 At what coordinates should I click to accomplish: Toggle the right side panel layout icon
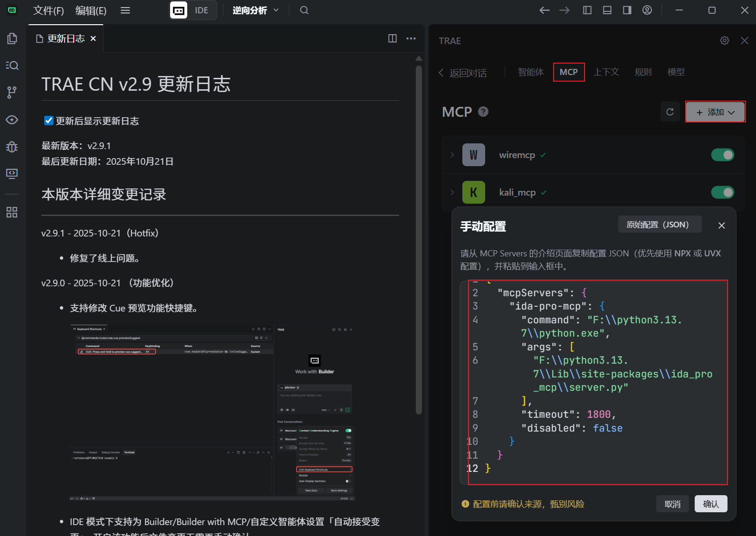[x=627, y=10]
